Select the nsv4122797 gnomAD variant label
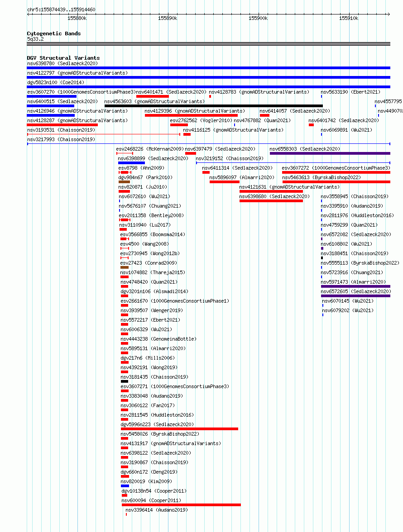Screen dimensions: 403x532 click(77, 73)
